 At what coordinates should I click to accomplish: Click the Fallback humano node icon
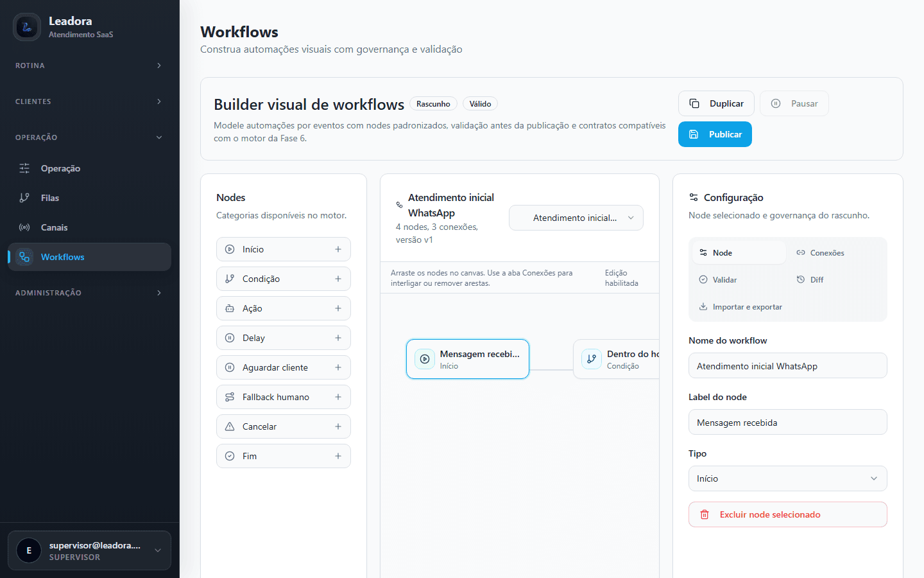[x=230, y=397]
